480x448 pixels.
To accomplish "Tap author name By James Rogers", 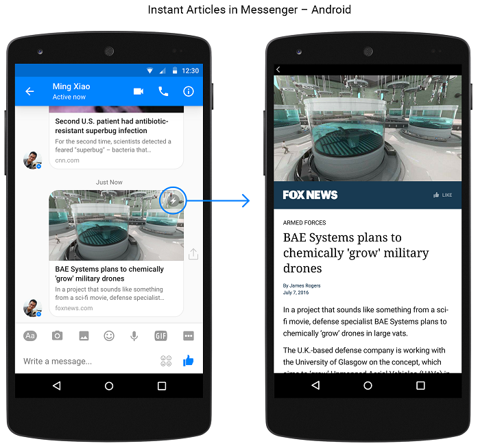I will point(302,285).
